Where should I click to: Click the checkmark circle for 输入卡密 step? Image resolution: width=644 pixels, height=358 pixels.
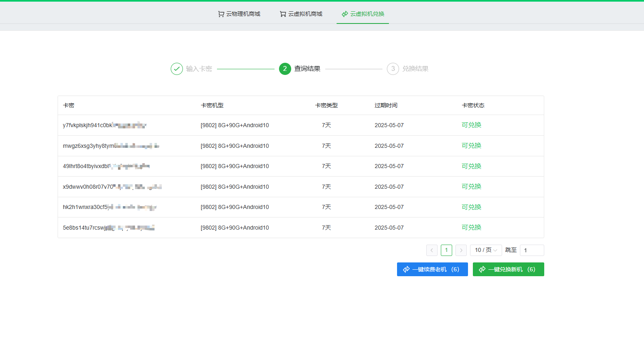pos(177,69)
